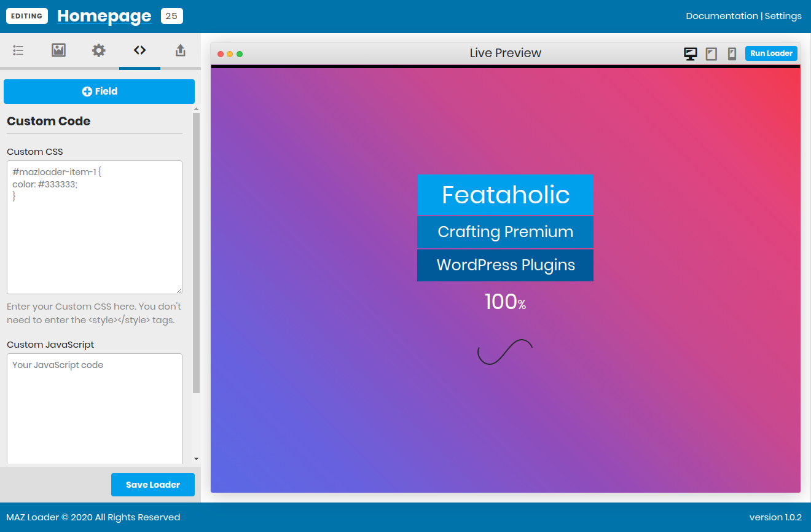Switch preview to desktop view
811x532 pixels.
coord(691,53)
